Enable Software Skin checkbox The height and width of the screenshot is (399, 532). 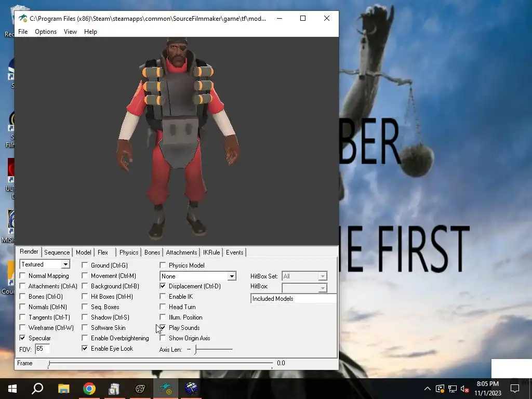85,328
